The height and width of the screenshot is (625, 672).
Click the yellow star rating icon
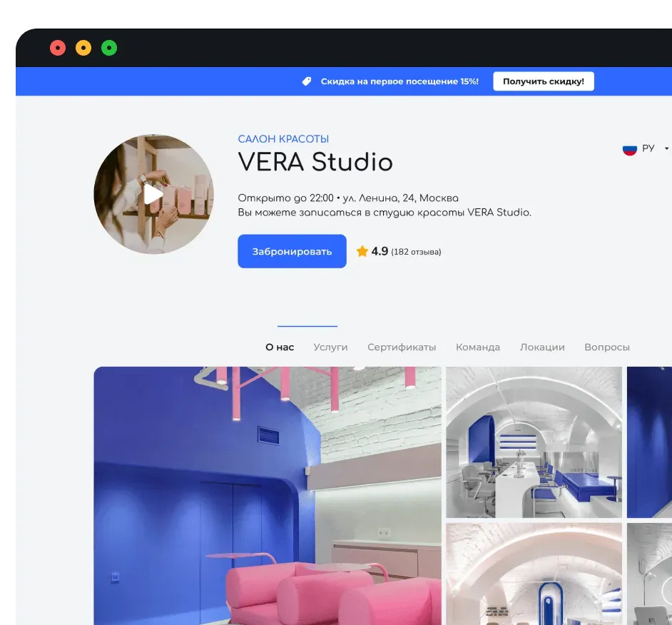(362, 251)
